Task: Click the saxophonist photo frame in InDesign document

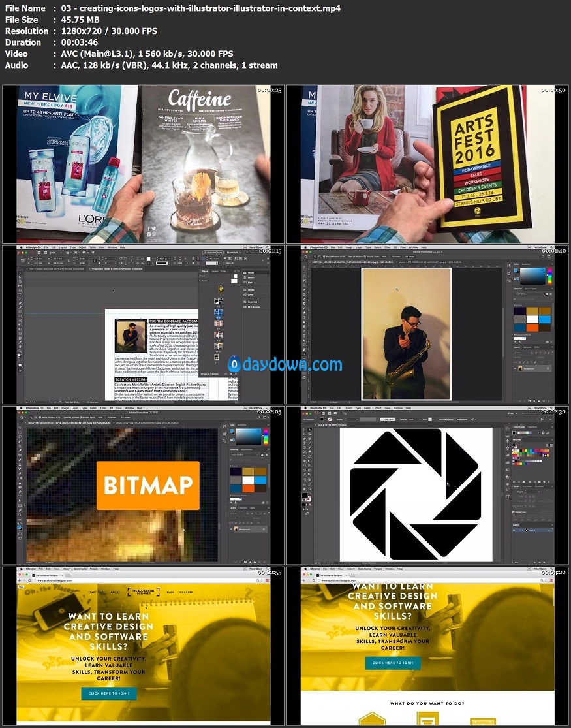Action: point(131,336)
